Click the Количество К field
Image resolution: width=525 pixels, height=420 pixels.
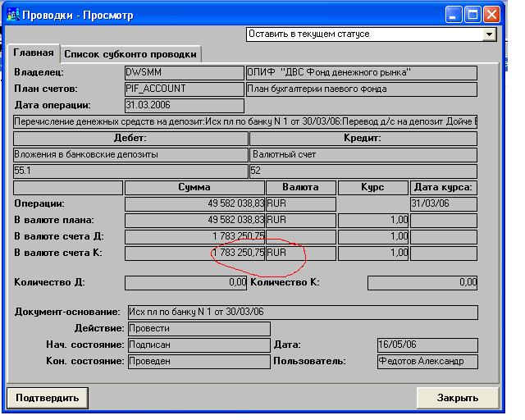(422, 283)
